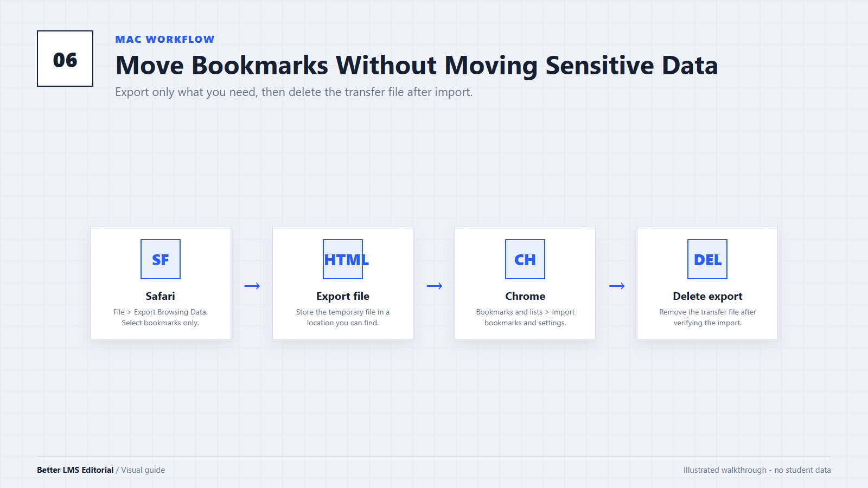Select the 06 slide number box
This screenshot has width=868, height=488.
[65, 59]
